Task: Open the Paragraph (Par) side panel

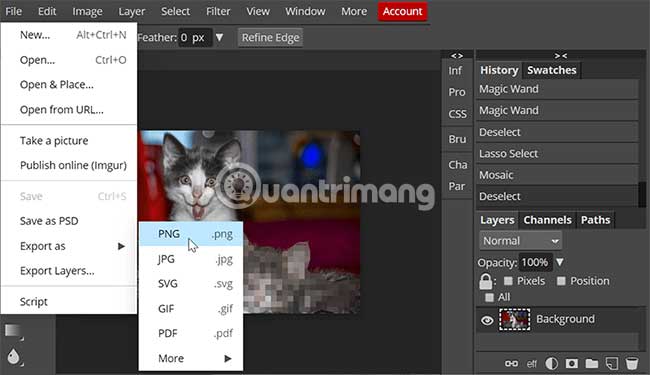Action: coord(456,186)
